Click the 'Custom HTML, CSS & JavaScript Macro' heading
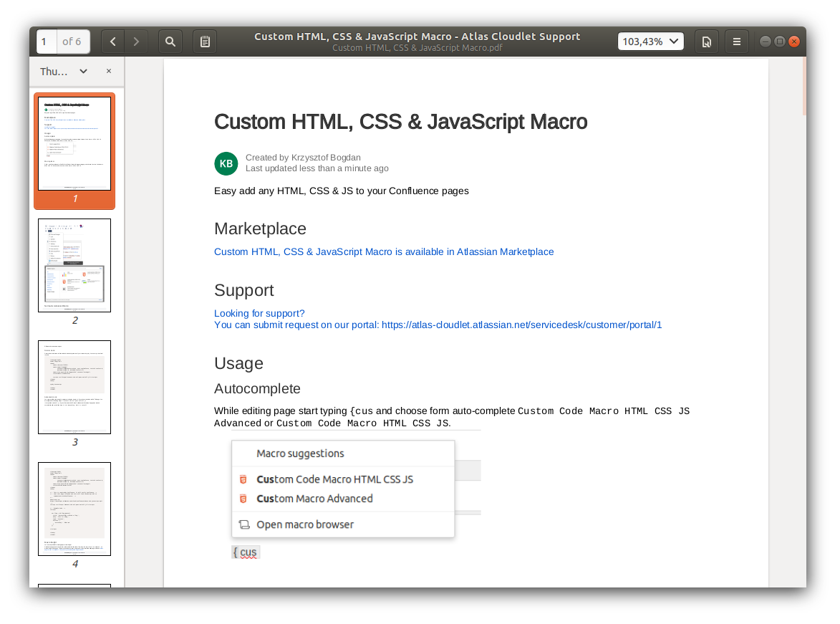This screenshot has width=840, height=624. 401,123
